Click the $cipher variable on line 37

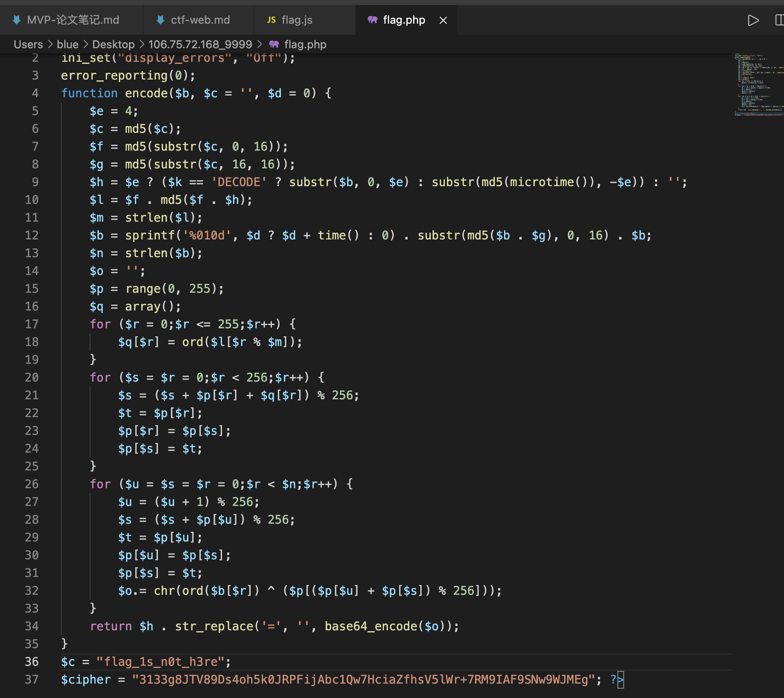coord(86,679)
